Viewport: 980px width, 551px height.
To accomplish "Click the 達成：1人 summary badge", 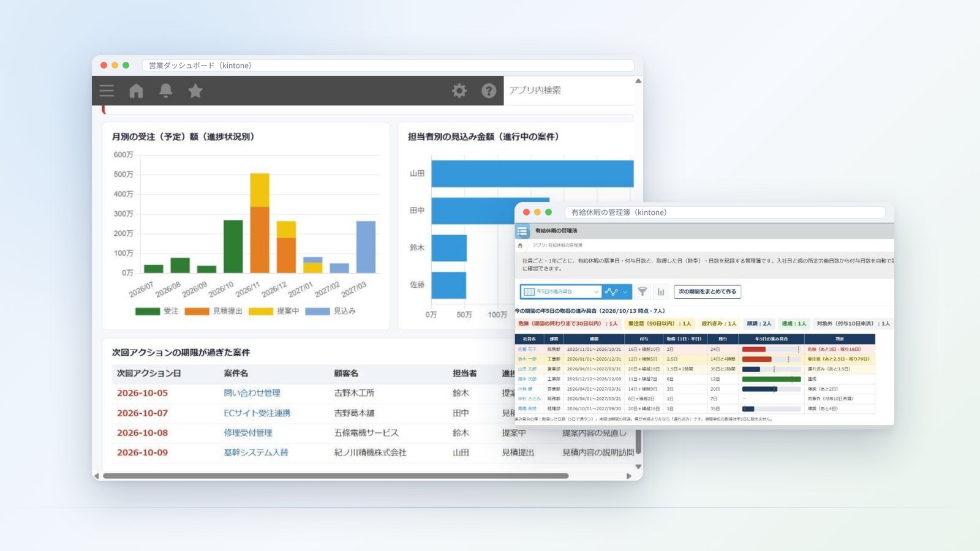I will [794, 323].
